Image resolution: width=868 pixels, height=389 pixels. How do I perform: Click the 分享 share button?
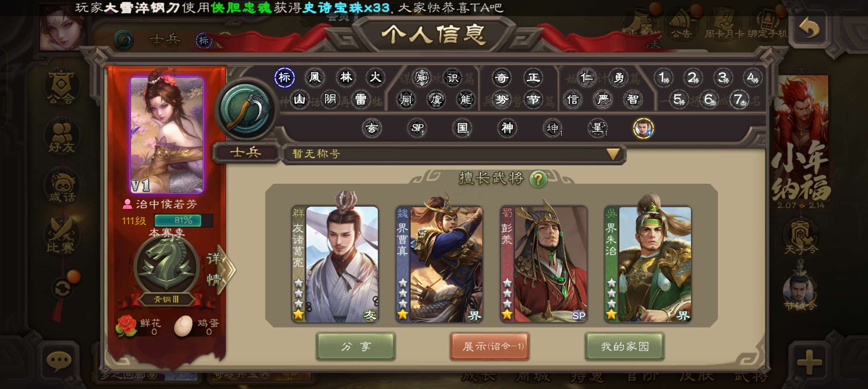[356, 346]
